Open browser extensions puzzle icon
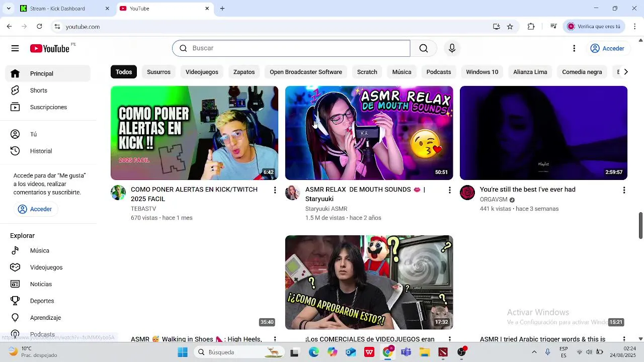This screenshot has height=362, width=644. click(531, 27)
